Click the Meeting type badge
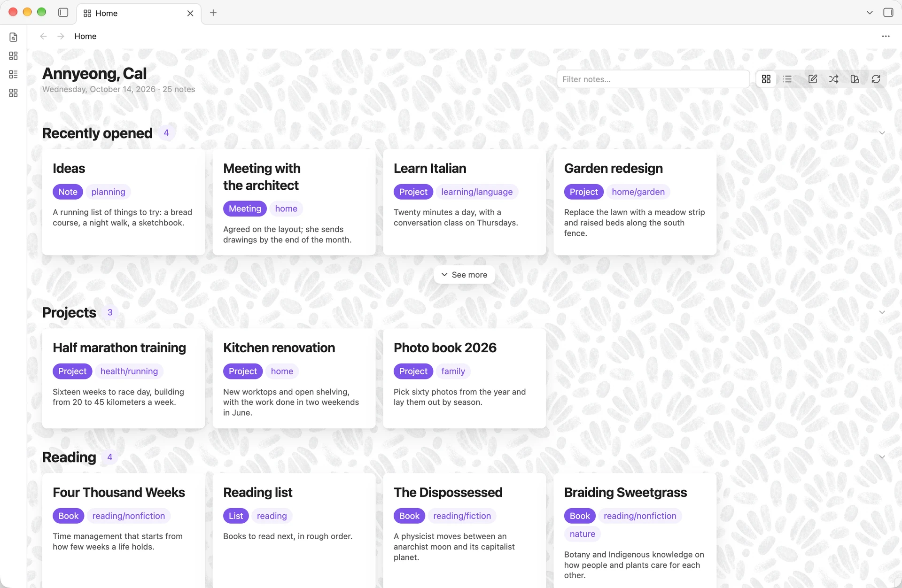Image resolution: width=902 pixels, height=588 pixels. (245, 209)
